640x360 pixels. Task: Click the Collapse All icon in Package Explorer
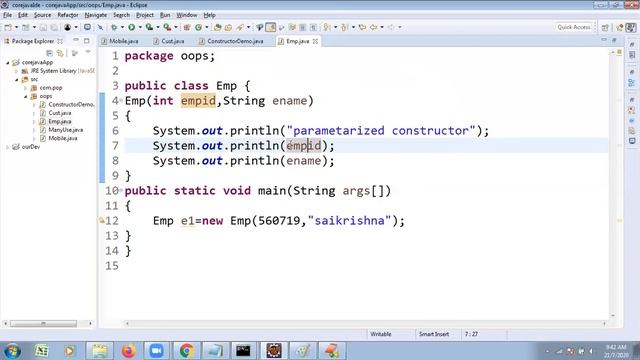click(49, 53)
